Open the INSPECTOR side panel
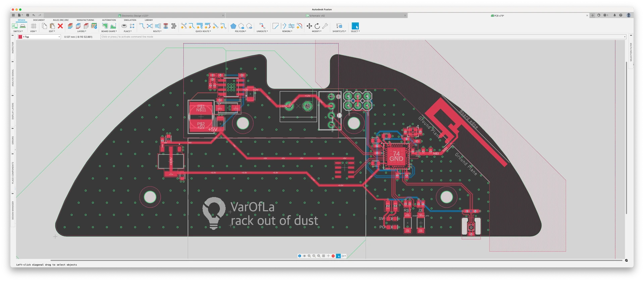644x281 pixels. point(13,48)
